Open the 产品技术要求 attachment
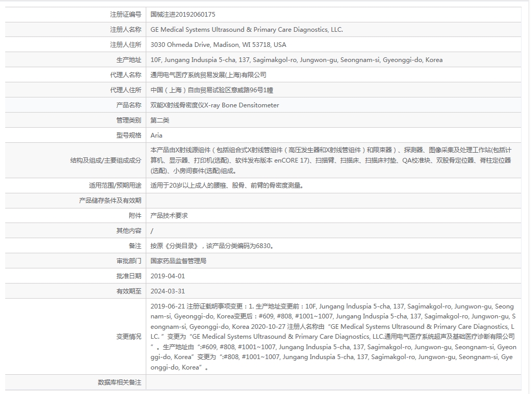532x394 pixels. point(169,216)
